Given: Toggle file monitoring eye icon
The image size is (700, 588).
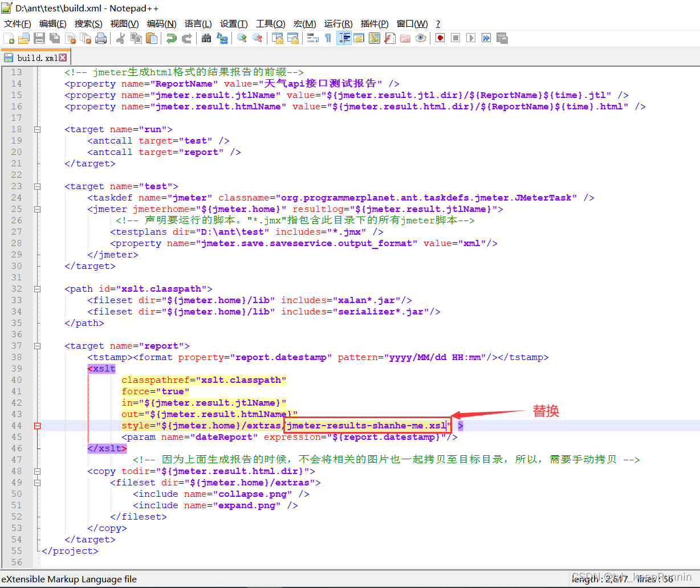Looking at the screenshot, I should (420, 38).
